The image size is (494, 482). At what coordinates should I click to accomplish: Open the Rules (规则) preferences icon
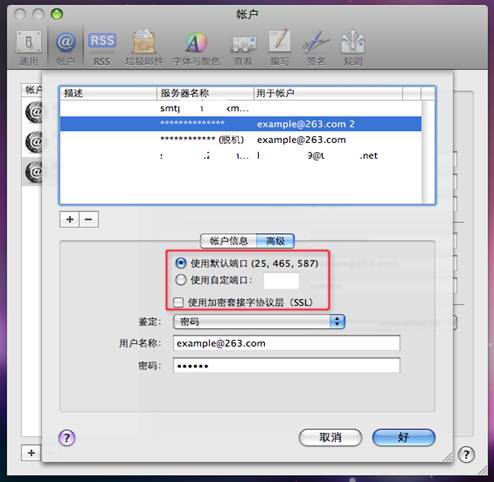coord(353,47)
